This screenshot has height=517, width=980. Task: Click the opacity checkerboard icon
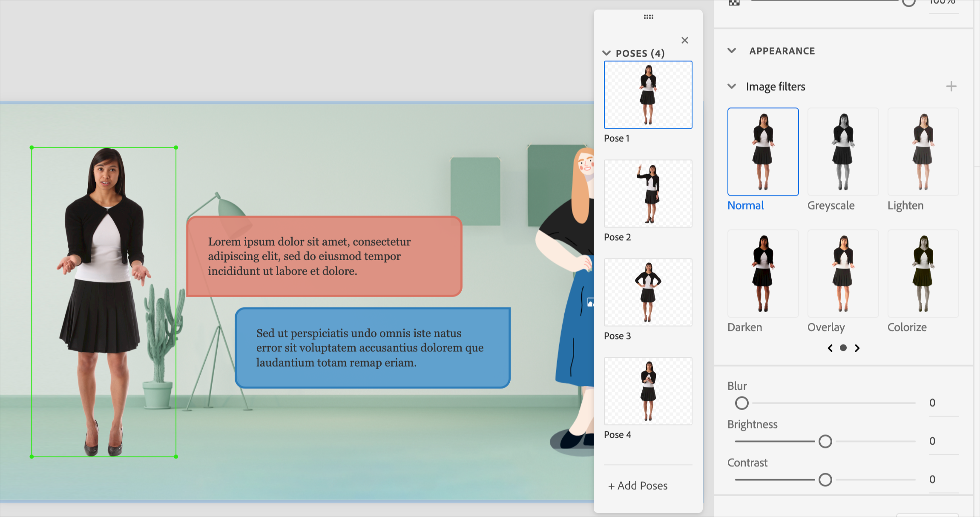(x=734, y=3)
